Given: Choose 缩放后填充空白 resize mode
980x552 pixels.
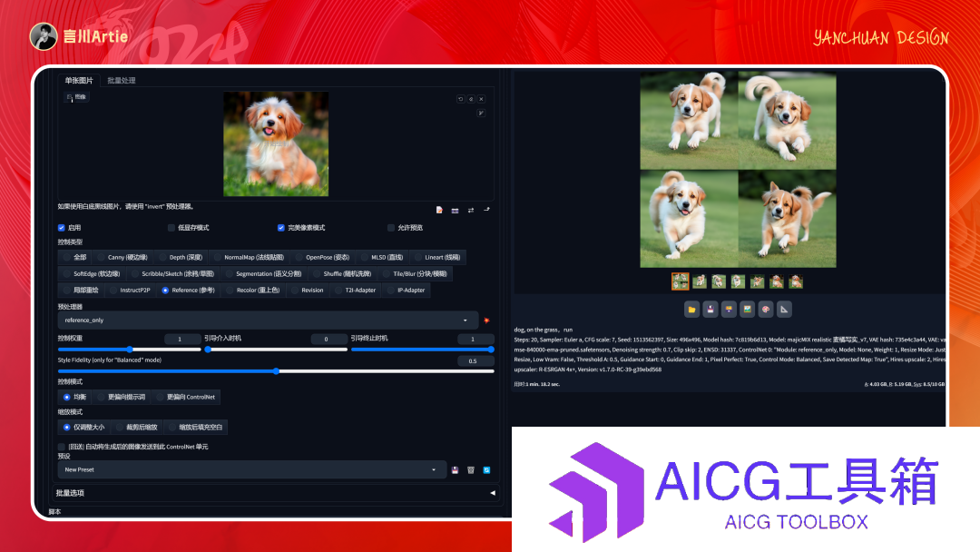Looking at the screenshot, I should pyautogui.click(x=195, y=427).
